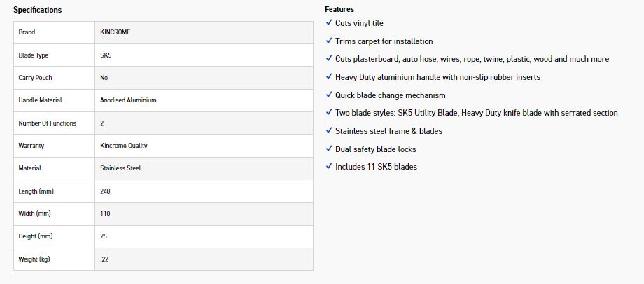Select the Stainless Steel material value
644x284 pixels.
[120, 168]
